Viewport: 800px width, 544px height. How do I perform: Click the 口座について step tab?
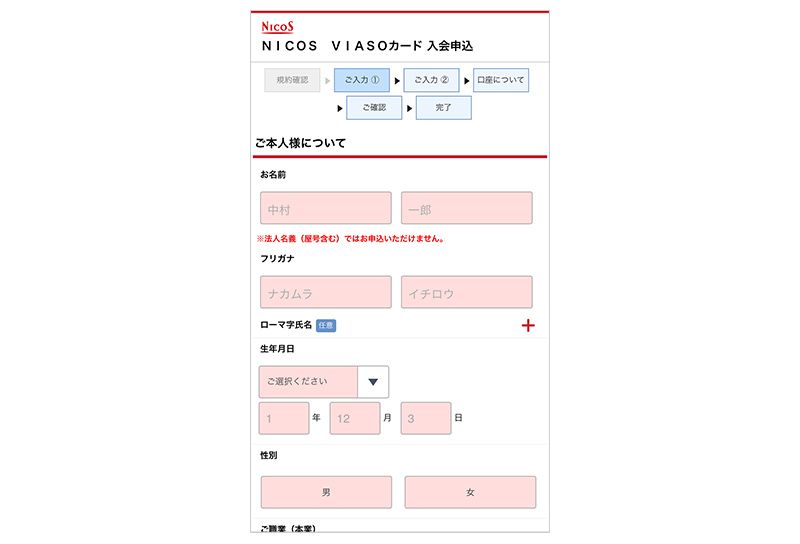tap(501, 80)
